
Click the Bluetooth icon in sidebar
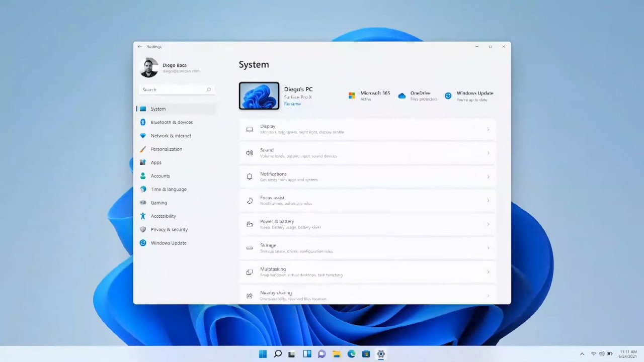[x=143, y=122]
